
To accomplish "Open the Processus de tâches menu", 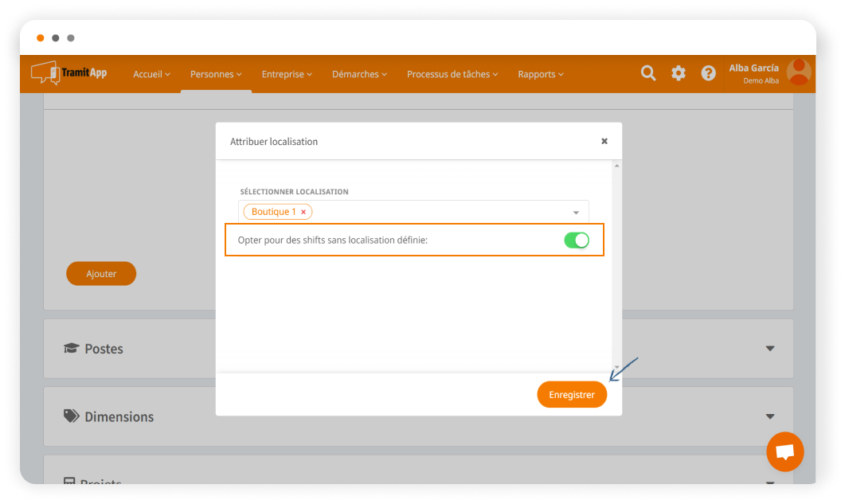I will pos(452,74).
